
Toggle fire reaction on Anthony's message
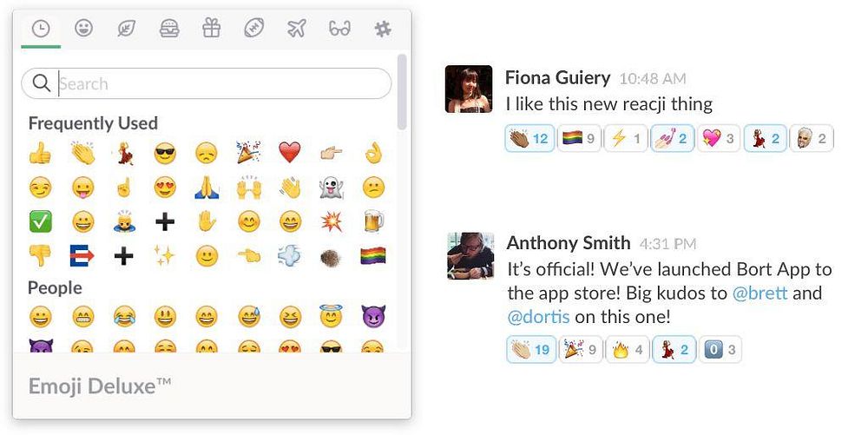pos(628,350)
